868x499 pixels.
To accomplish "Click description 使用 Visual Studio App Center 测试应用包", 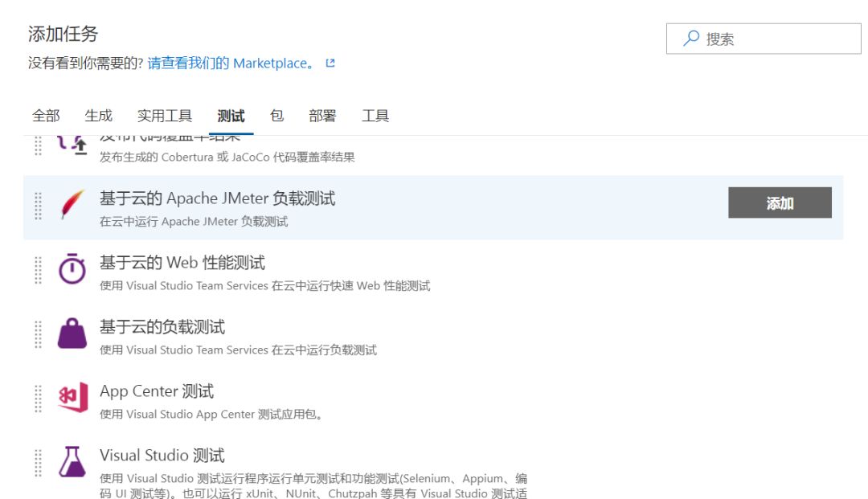I will [211, 414].
